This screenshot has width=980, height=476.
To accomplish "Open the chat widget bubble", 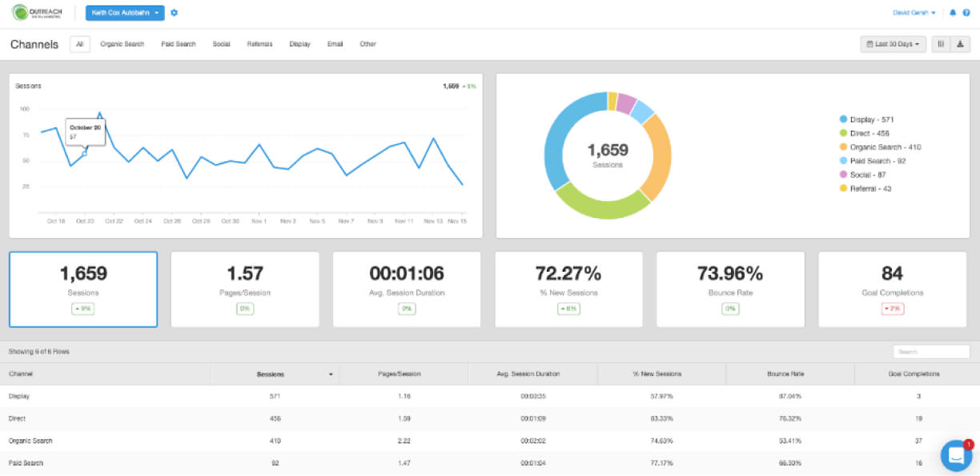I will click(x=955, y=455).
